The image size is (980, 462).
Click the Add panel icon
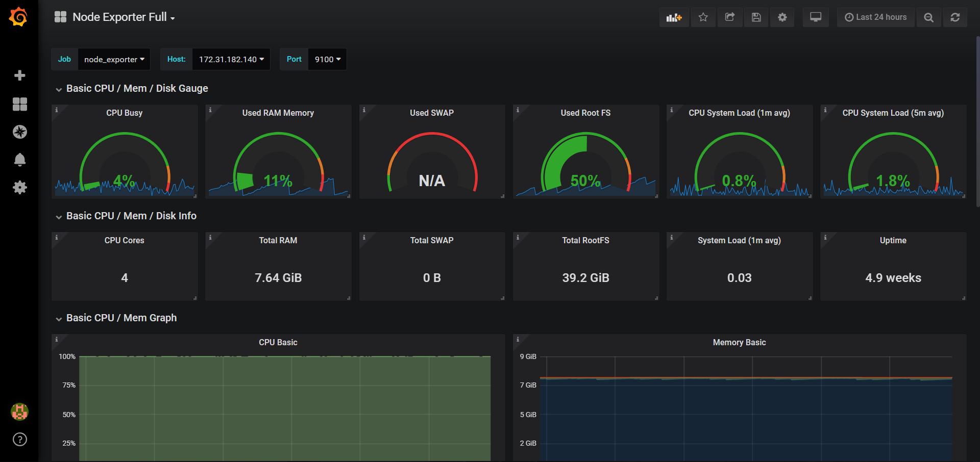pos(674,17)
